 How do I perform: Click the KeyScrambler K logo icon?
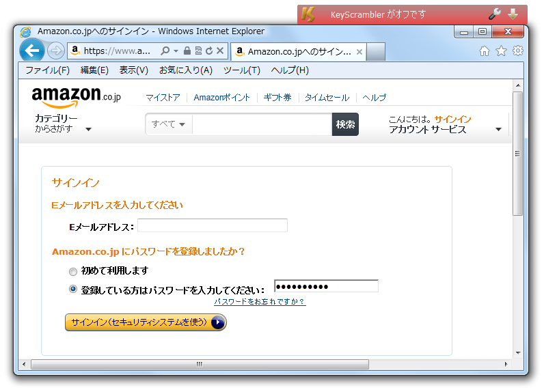coord(308,14)
